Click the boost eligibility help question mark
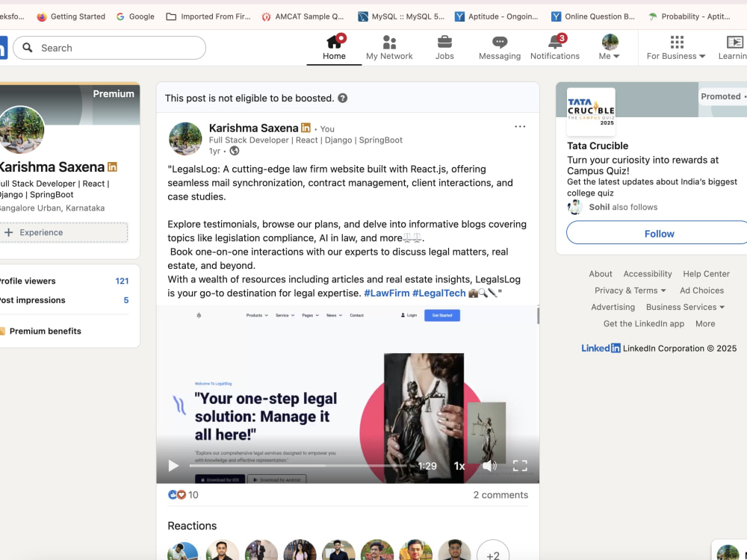747x560 pixels. click(x=343, y=98)
